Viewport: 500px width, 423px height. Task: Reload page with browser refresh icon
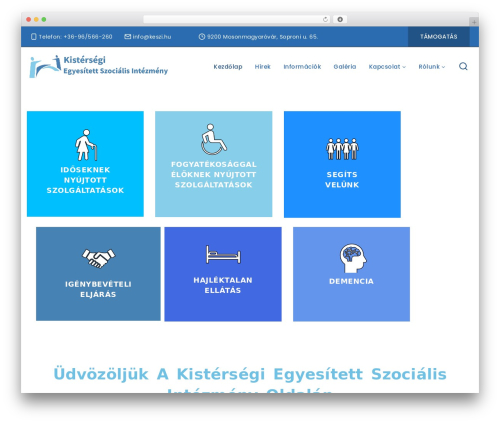pyautogui.click(x=325, y=19)
